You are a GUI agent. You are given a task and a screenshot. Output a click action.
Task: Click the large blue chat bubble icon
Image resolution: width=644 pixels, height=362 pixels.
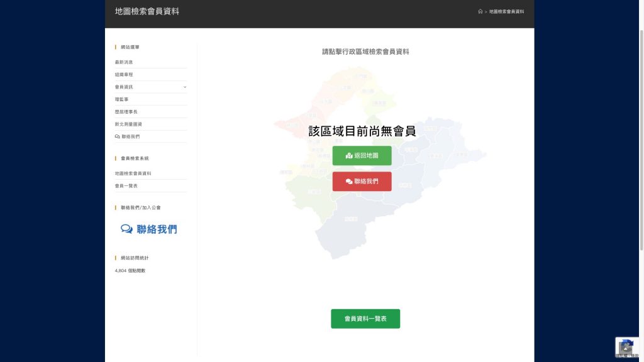tap(126, 229)
